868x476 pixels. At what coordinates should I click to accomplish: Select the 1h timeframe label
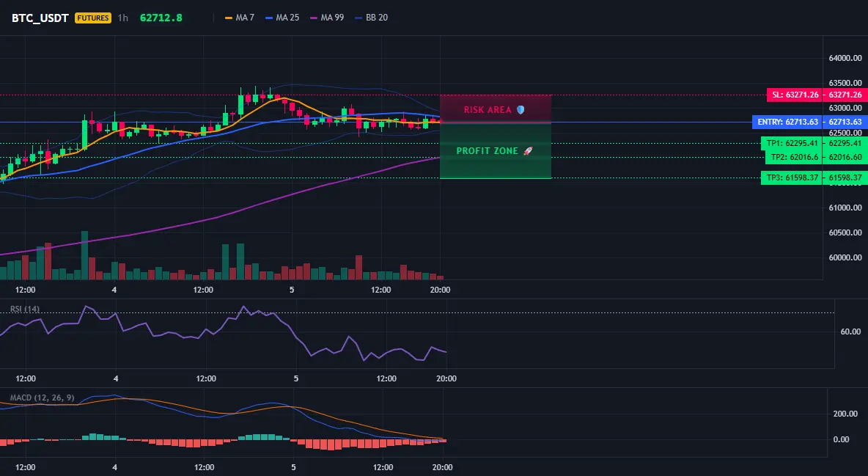[123, 18]
